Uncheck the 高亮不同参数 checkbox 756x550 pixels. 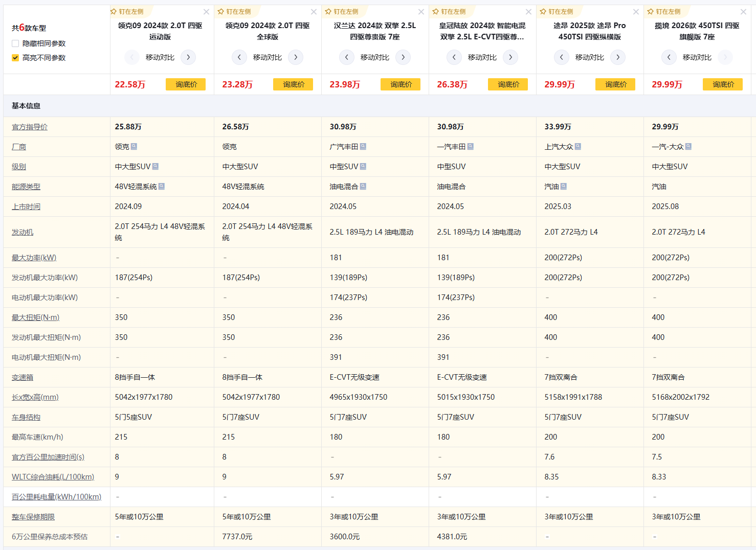(x=15, y=58)
